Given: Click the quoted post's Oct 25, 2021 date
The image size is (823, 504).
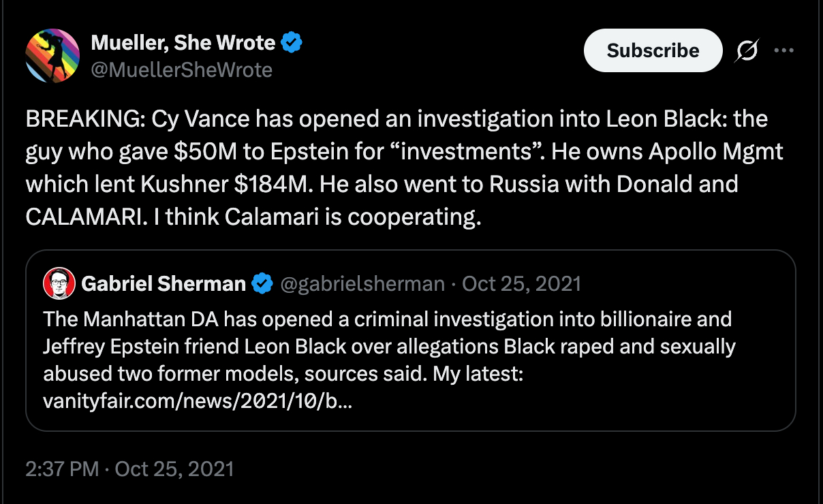Looking at the screenshot, I should pyautogui.click(x=522, y=283).
